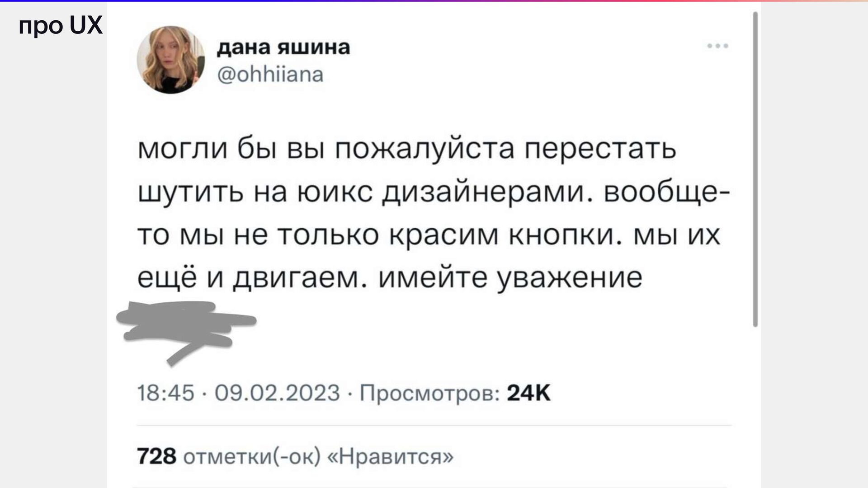Open the three-dot tweet options menu
This screenshot has height=488, width=868.
(x=718, y=46)
